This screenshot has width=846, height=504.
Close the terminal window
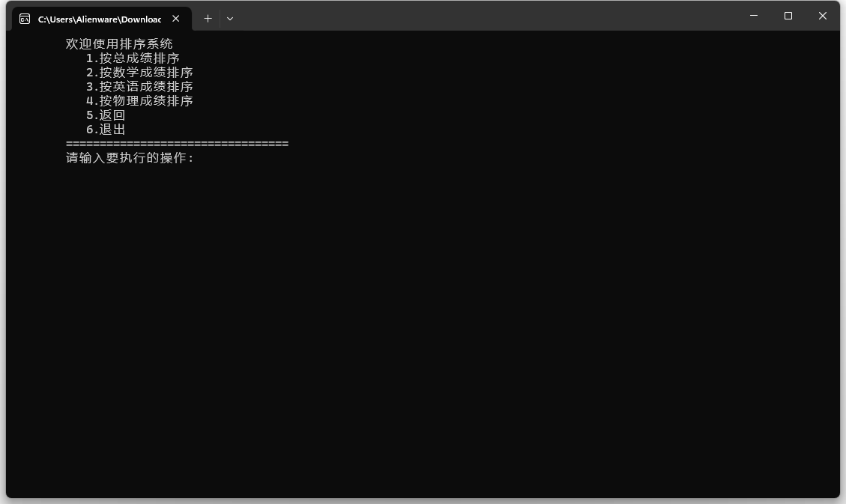click(x=822, y=16)
